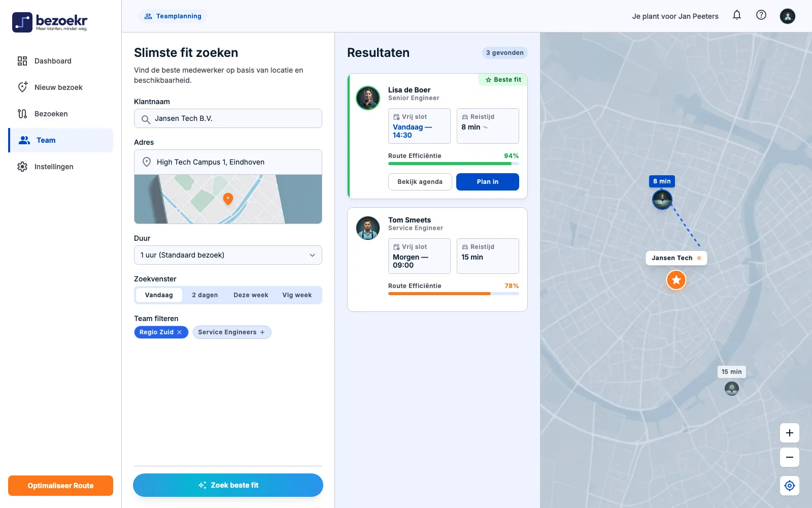Viewport: 812px width, 508px height.
Task: Click Optimaliseer Route button
Action: [x=60, y=486]
